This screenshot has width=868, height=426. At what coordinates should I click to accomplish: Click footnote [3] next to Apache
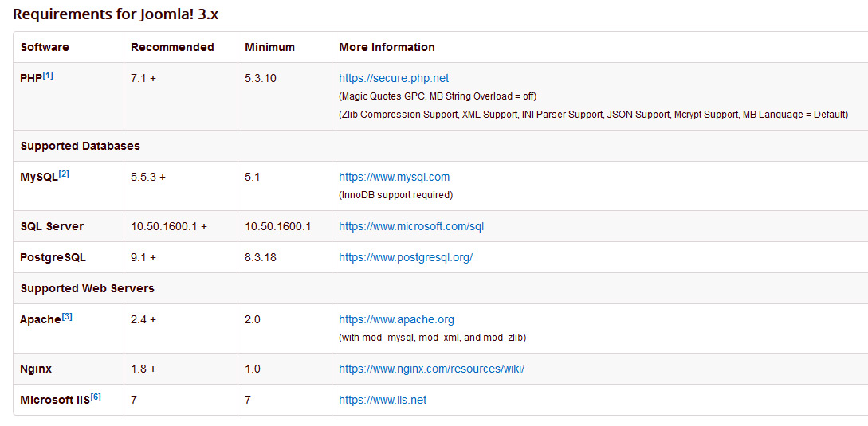(x=67, y=316)
